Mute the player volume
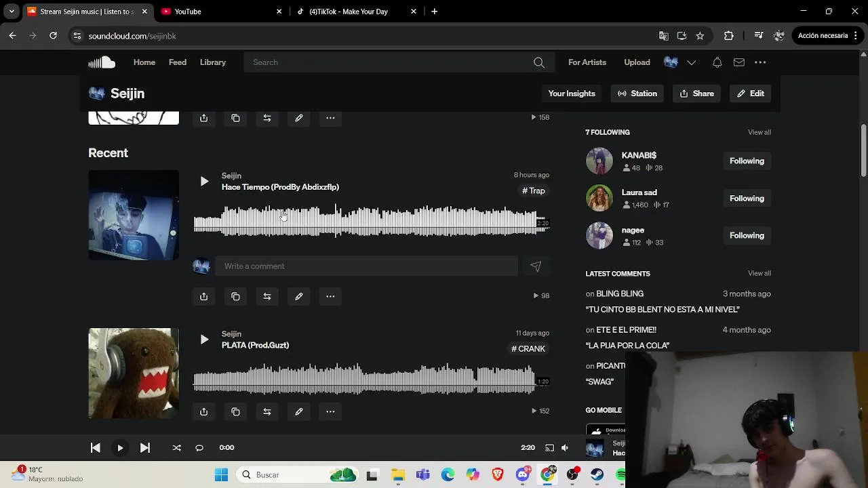 point(565,447)
